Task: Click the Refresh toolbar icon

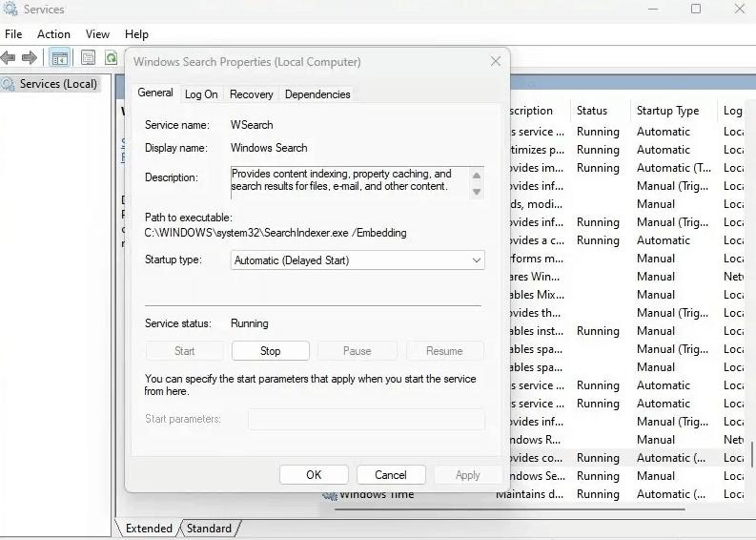Action: click(111, 58)
